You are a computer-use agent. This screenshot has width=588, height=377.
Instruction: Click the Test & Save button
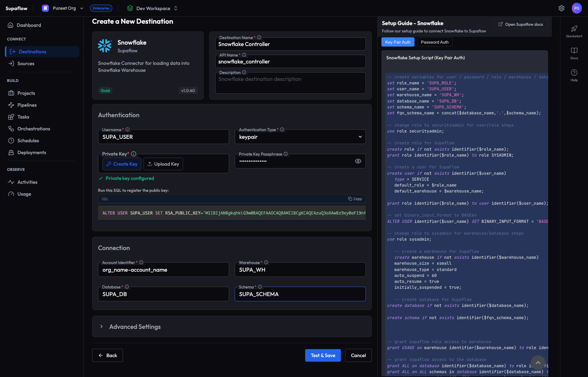[x=323, y=355]
